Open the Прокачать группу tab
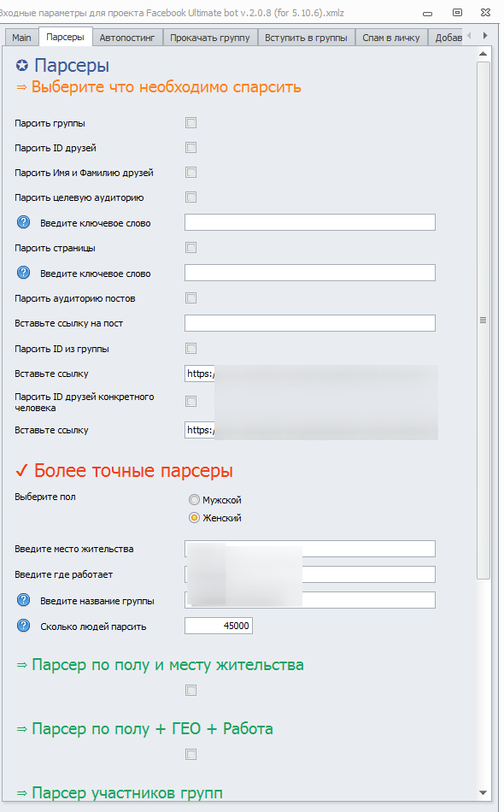504x812 pixels. 210,38
